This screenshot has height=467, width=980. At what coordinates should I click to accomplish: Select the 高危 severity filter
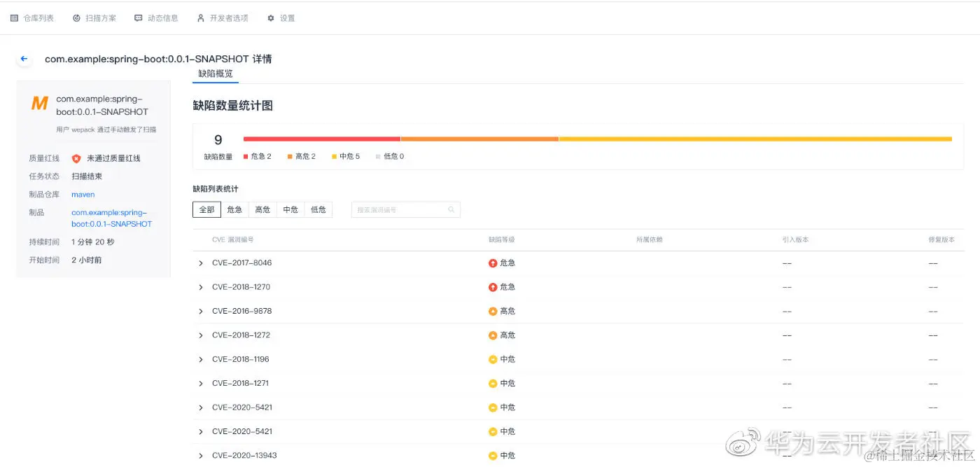pos(262,209)
